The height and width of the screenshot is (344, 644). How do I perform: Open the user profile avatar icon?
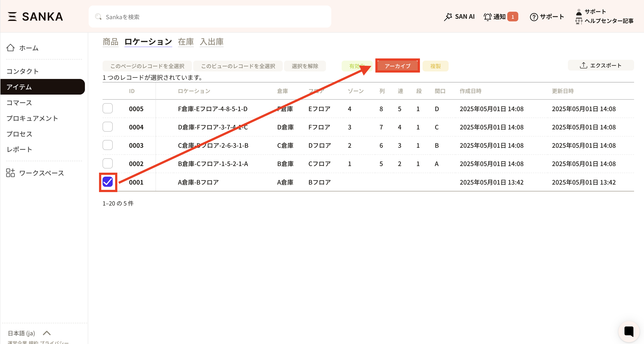click(578, 12)
